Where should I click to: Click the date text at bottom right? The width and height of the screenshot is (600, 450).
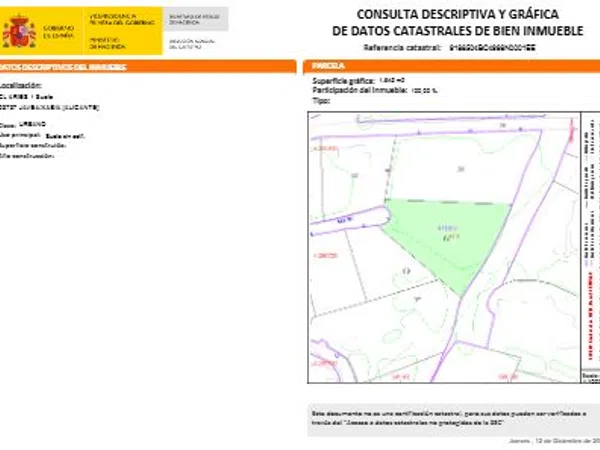561,440
